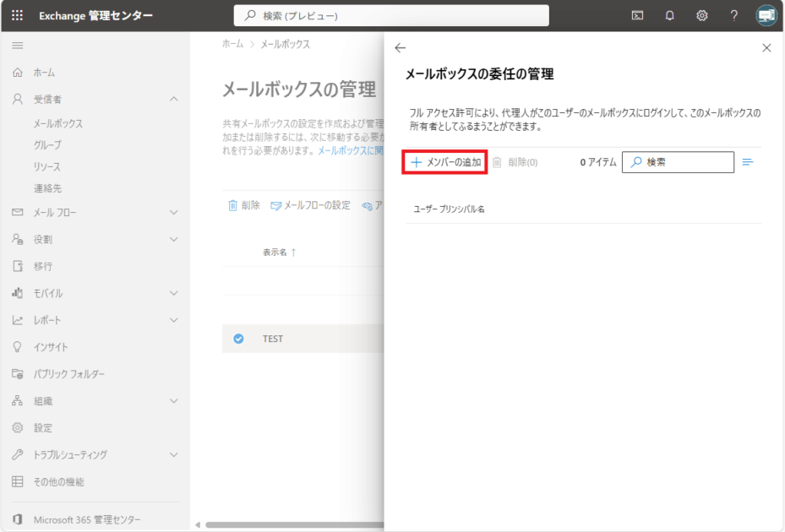The height and width of the screenshot is (532, 785).
Task: Collapse the navigation hamburger menu
Action: pos(18,46)
